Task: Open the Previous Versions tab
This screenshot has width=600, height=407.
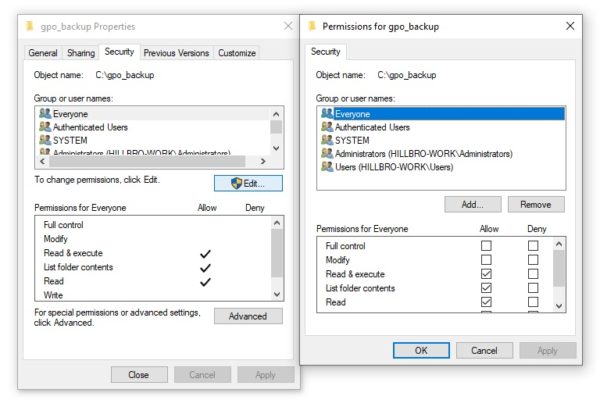Action: tap(176, 53)
